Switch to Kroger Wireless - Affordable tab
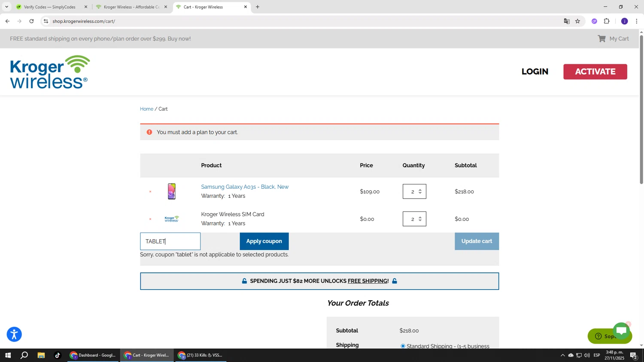Viewport: 644px width, 362px height. click(131, 7)
